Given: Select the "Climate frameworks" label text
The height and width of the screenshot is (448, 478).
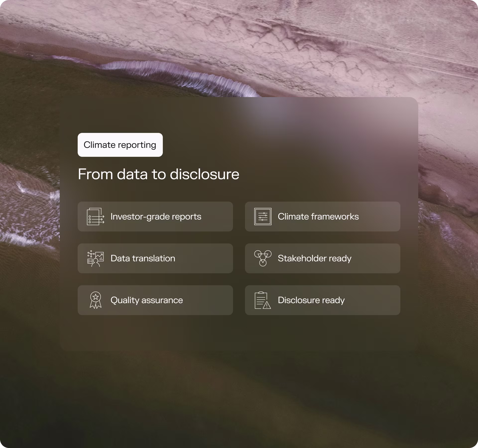Looking at the screenshot, I should coord(318,217).
